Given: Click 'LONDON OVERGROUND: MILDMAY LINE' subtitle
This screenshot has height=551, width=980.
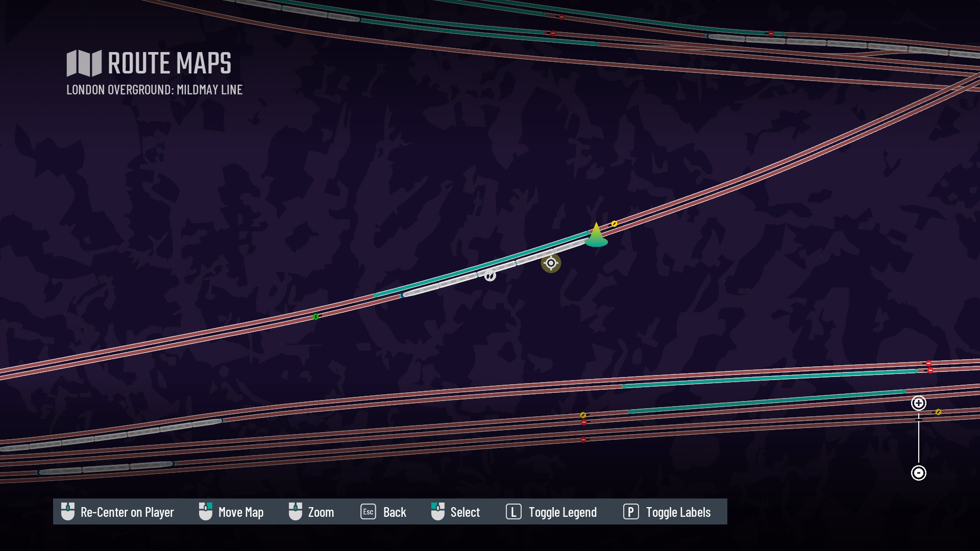Looking at the screenshot, I should 154,90.
